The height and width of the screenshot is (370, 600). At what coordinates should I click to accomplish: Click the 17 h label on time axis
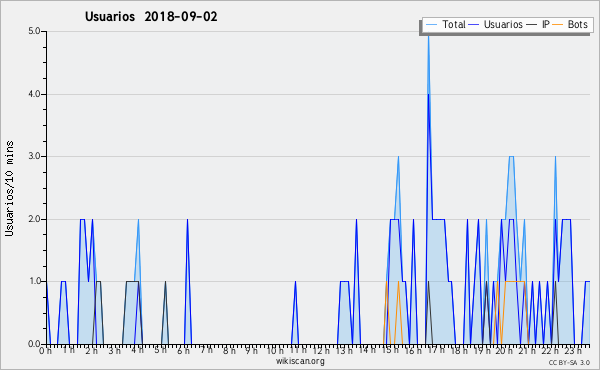point(435,350)
